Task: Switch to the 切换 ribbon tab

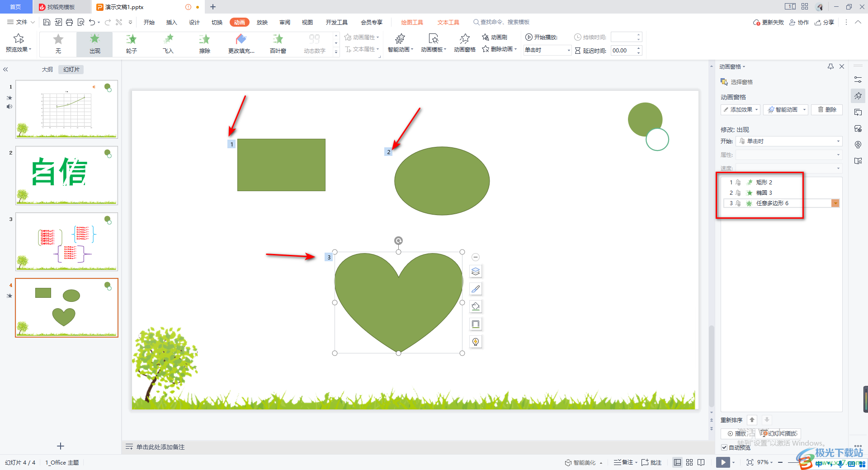Action: (x=217, y=22)
